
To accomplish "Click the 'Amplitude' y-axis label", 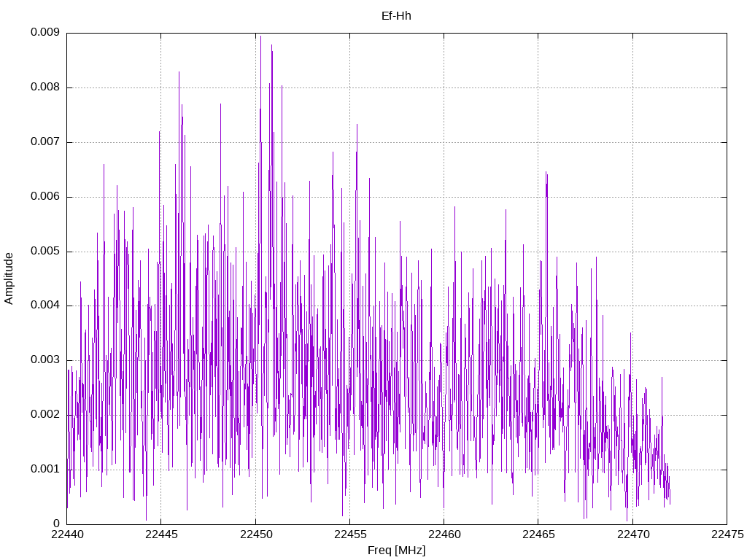I will pos(9,279).
